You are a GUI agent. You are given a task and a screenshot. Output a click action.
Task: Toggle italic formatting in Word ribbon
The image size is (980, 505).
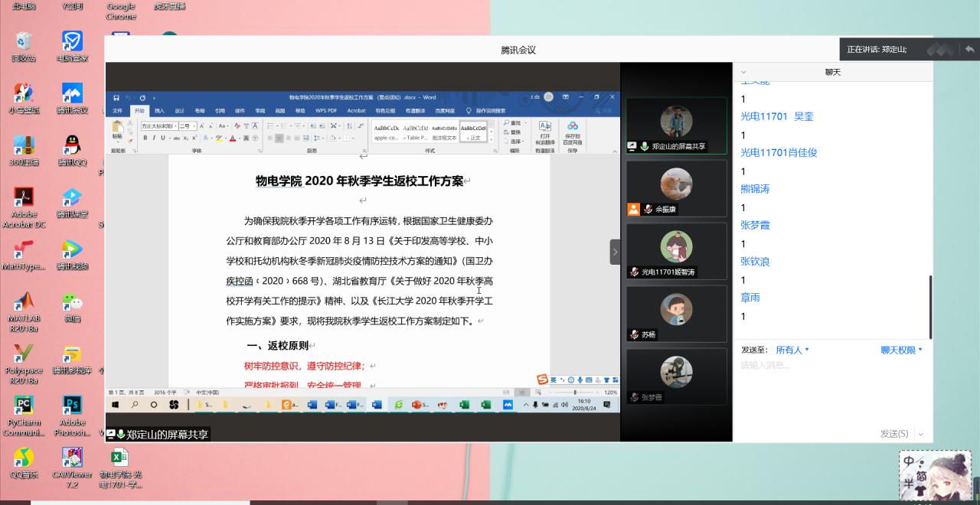click(154, 138)
